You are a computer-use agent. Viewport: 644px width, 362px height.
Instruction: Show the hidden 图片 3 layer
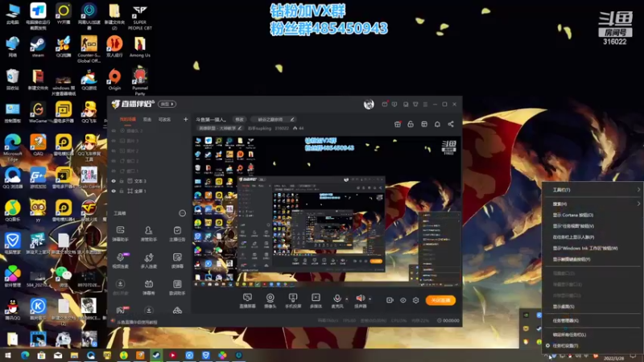click(x=114, y=141)
